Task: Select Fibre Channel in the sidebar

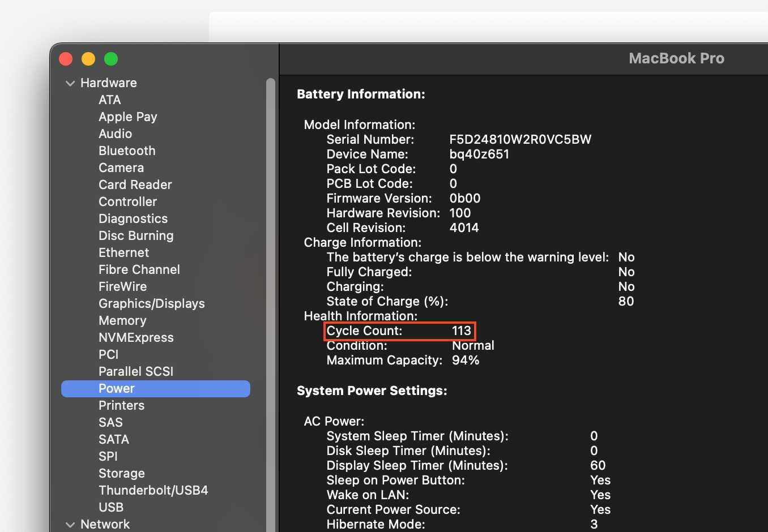Action: pos(139,270)
